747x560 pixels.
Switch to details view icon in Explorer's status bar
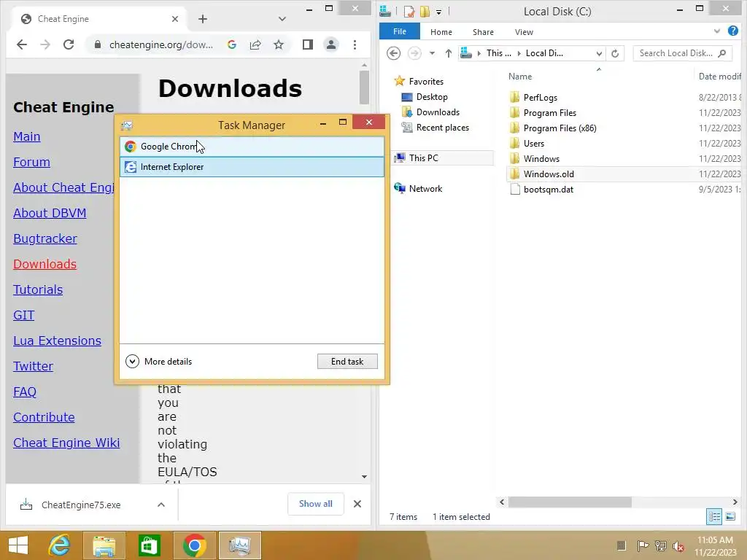click(x=714, y=517)
